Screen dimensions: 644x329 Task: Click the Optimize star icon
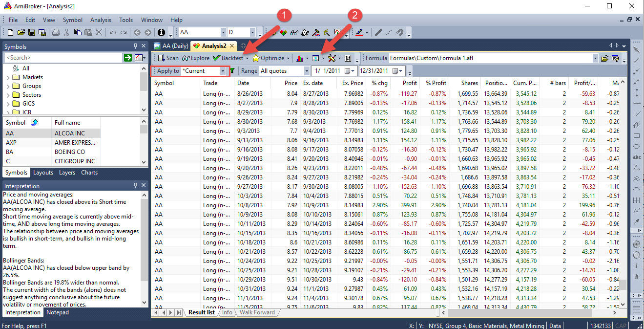255,58
